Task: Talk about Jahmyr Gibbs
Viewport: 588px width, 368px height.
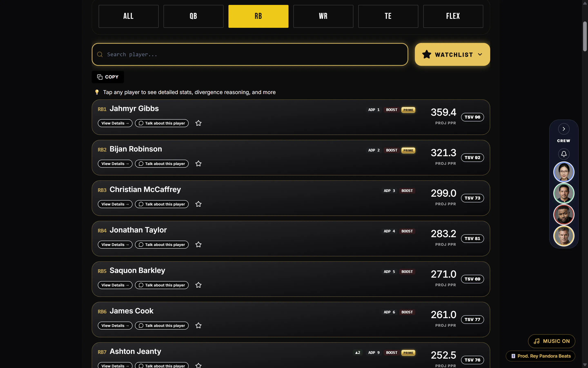Action: pos(161,123)
